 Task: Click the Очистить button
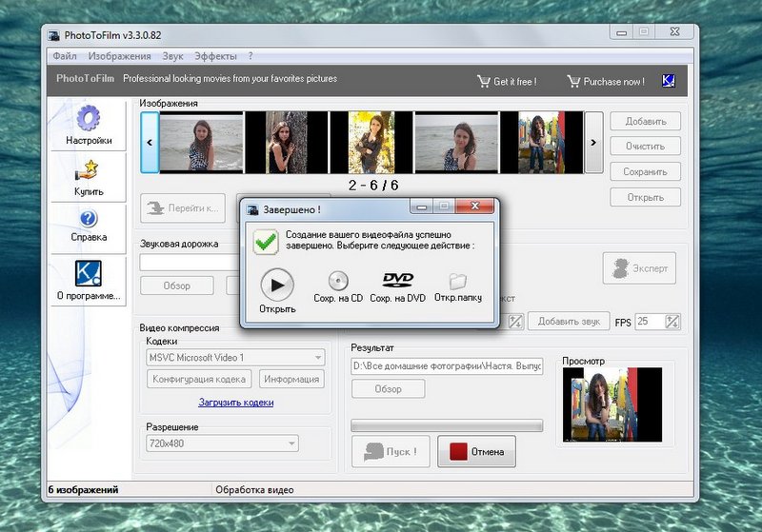point(646,147)
